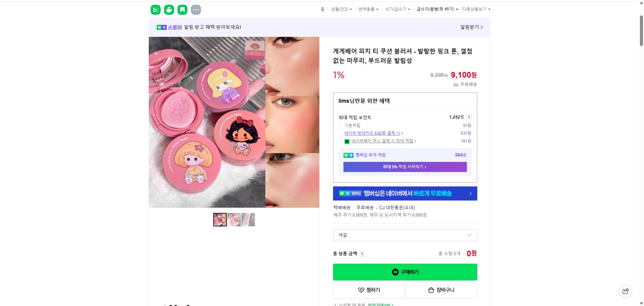This screenshot has height=306, width=644.
Task: Click the green Keep bookmark icon
Action: click(182, 10)
